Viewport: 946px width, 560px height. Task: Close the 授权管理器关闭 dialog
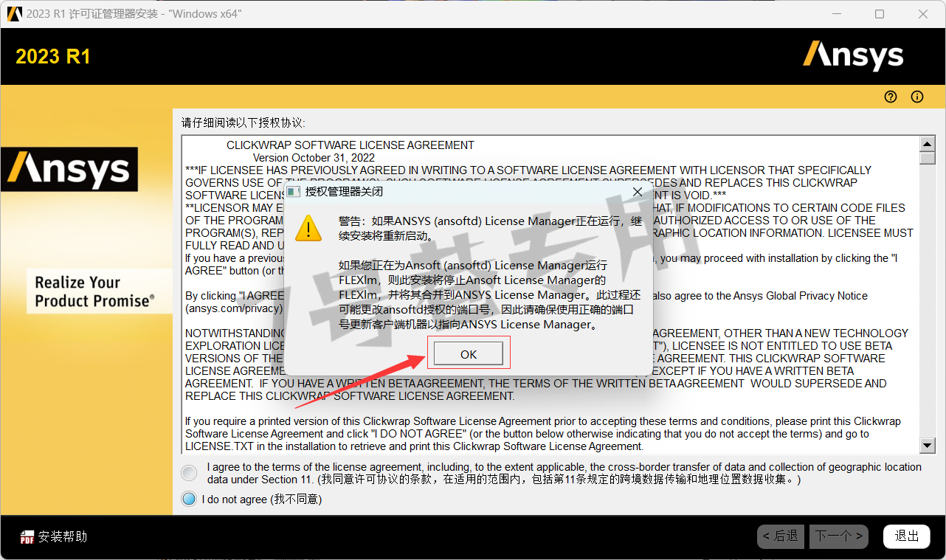point(638,192)
